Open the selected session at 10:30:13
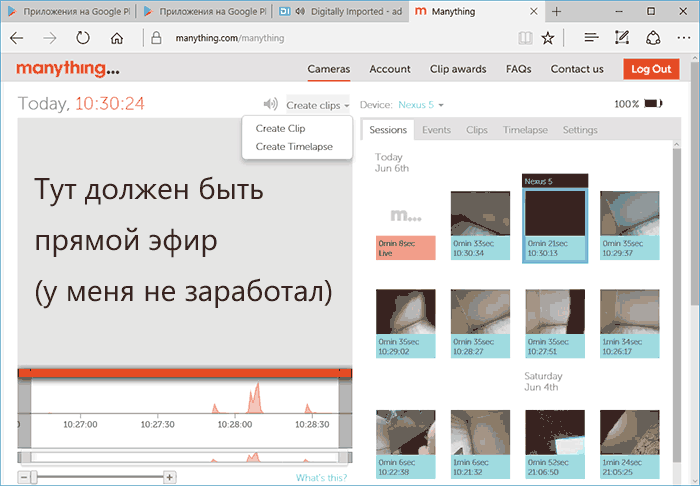 click(555, 226)
